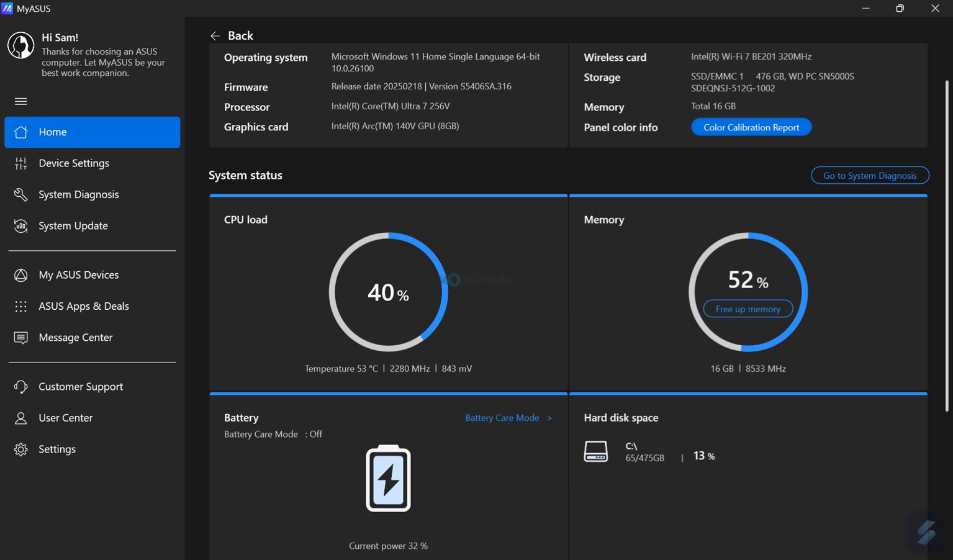The height and width of the screenshot is (560, 953).
Task: Click the System Update icon
Action: pos(20,226)
